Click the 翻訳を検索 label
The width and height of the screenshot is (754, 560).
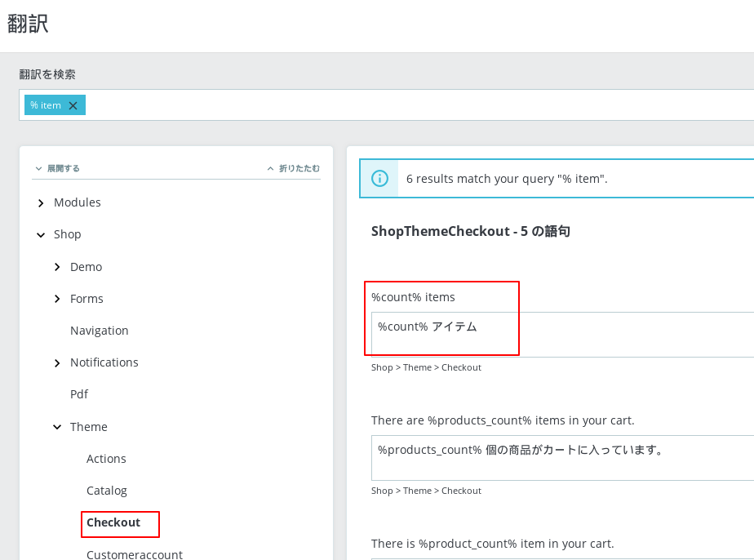(47, 74)
